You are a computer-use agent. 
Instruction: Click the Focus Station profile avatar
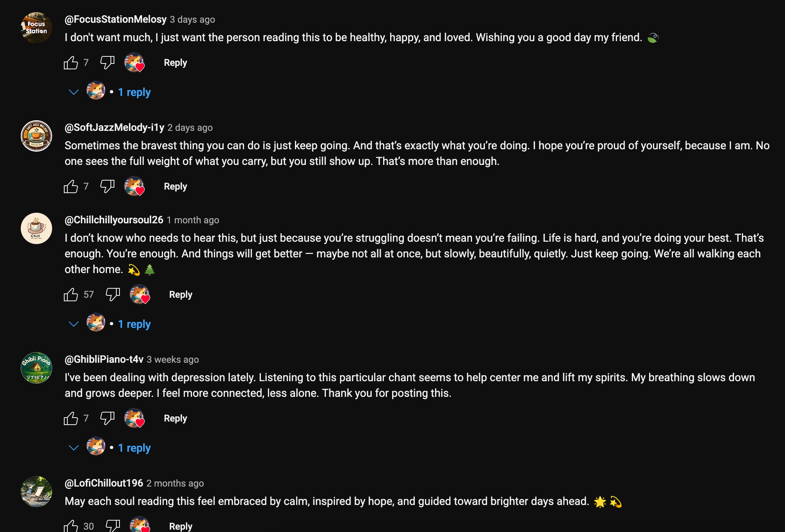tap(36, 28)
